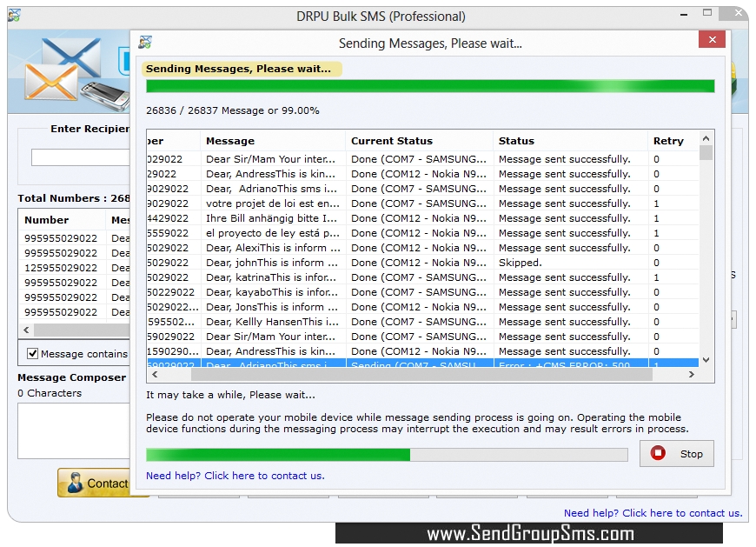Click scroll right arrow of message table
The image size is (756, 547).
692,374
